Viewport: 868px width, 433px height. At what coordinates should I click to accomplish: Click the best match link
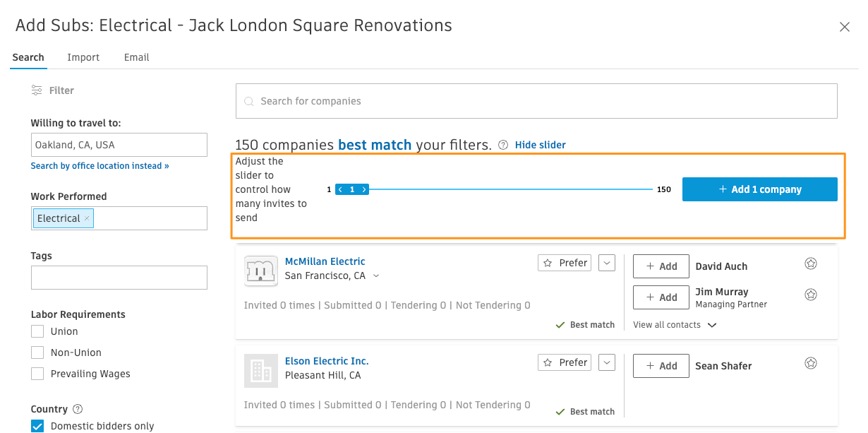click(x=375, y=145)
